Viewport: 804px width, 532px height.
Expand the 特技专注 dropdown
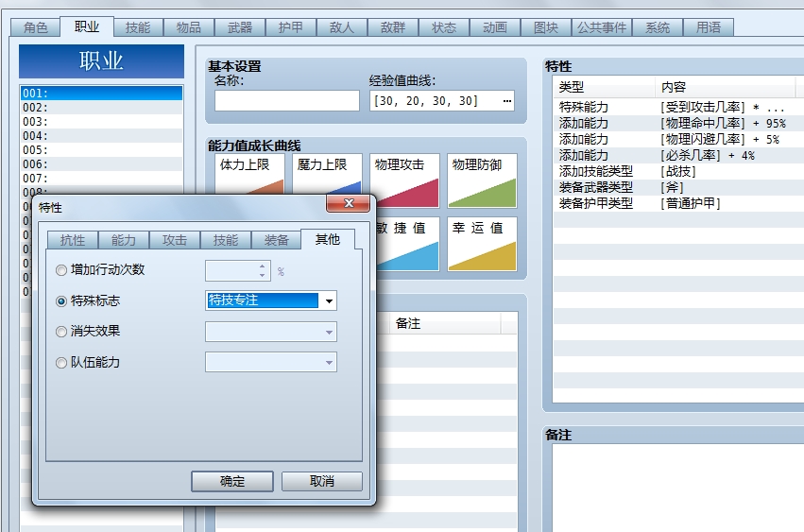coord(329,301)
